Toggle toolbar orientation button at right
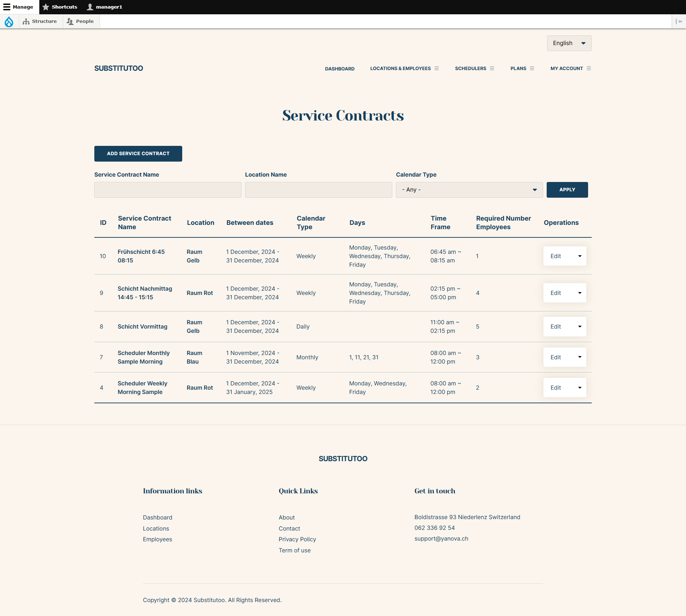The height and width of the screenshot is (616, 686). point(679,21)
